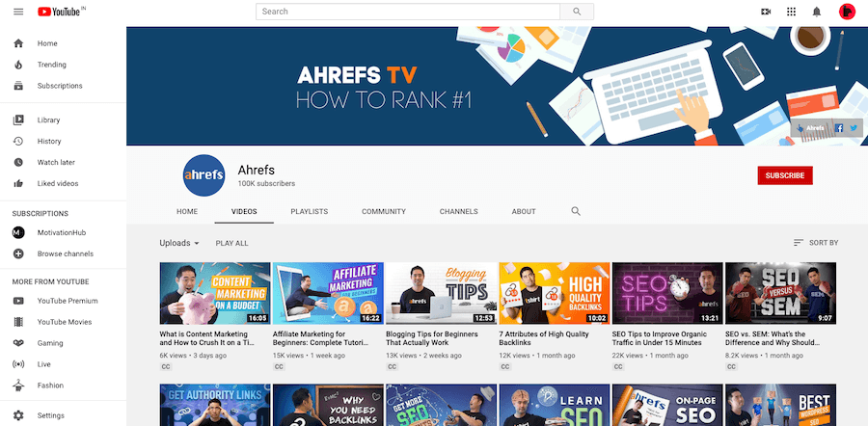The image size is (868, 426).
Task: Click the Affiliate Marketing thumbnail
Action: 328,293
